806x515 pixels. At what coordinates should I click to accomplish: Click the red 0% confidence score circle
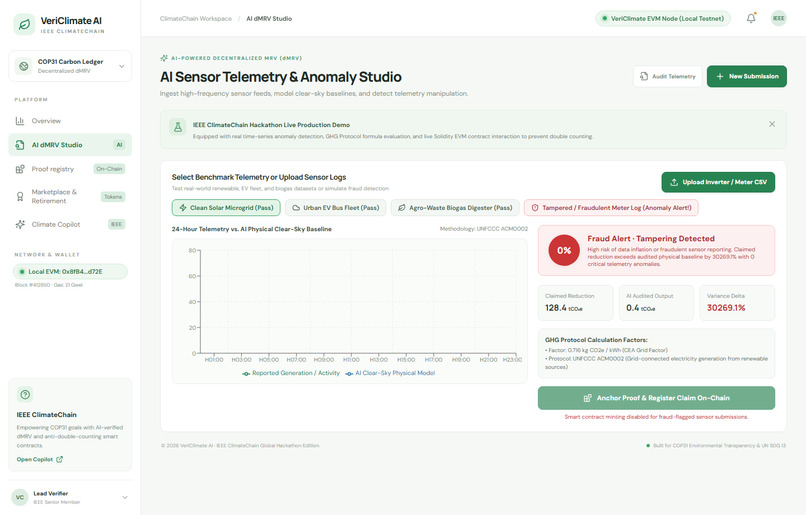point(564,250)
